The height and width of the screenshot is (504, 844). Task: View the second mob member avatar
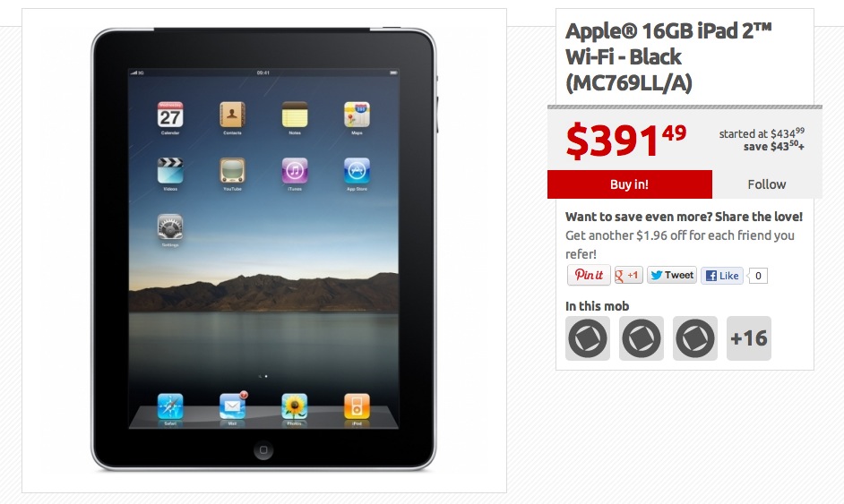coord(642,338)
